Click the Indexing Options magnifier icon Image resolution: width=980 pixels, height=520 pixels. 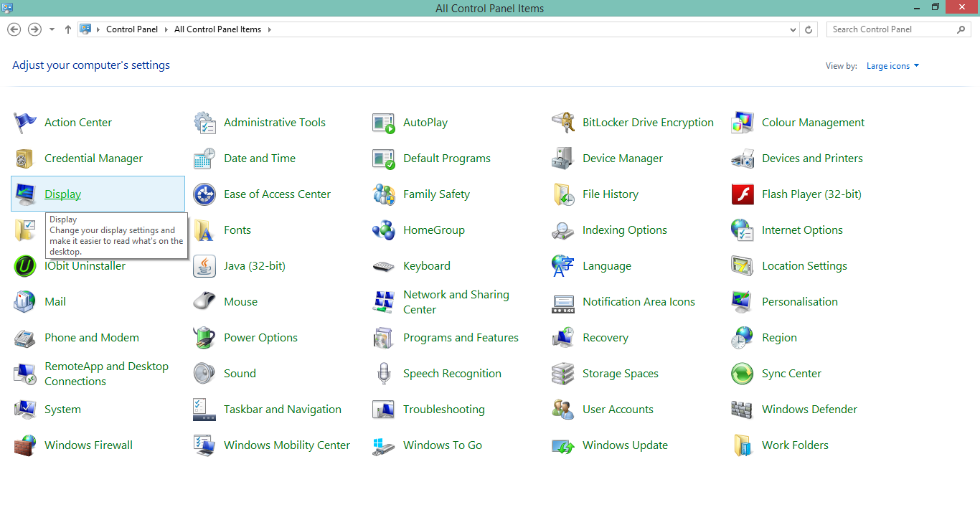[x=563, y=230]
